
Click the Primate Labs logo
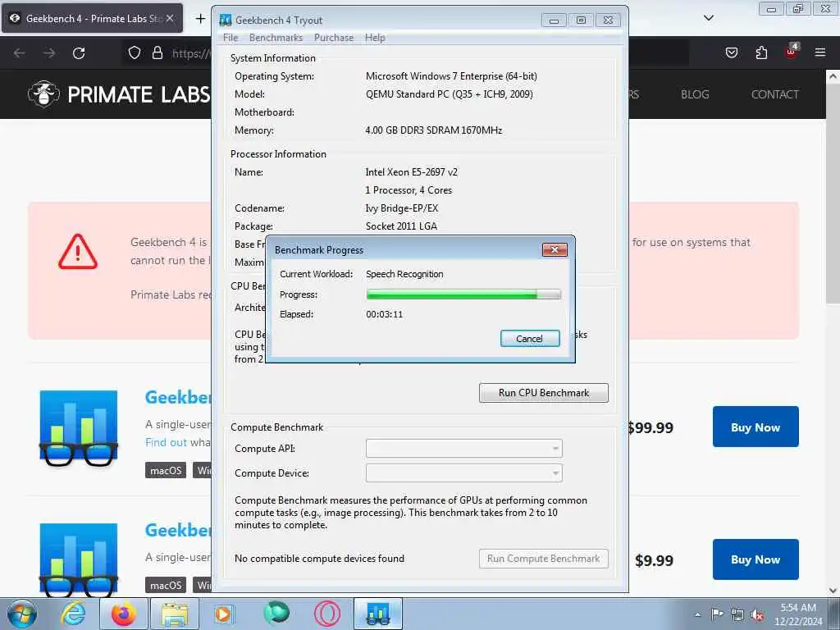coord(119,94)
